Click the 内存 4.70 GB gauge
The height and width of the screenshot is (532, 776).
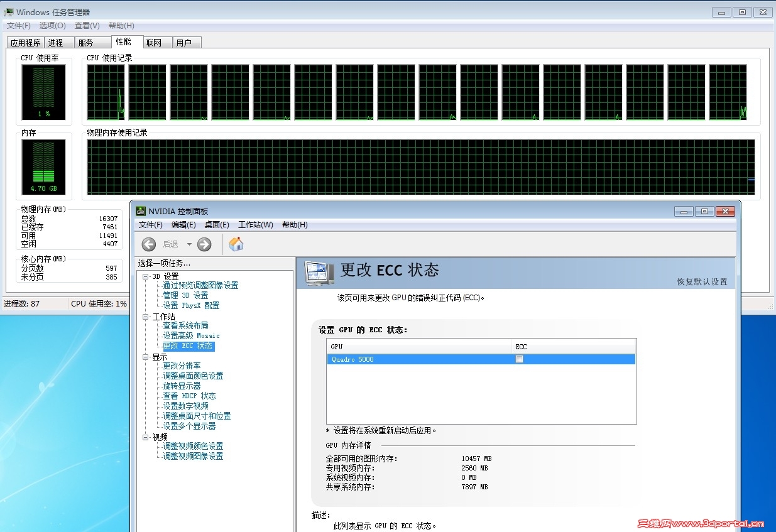(43, 166)
